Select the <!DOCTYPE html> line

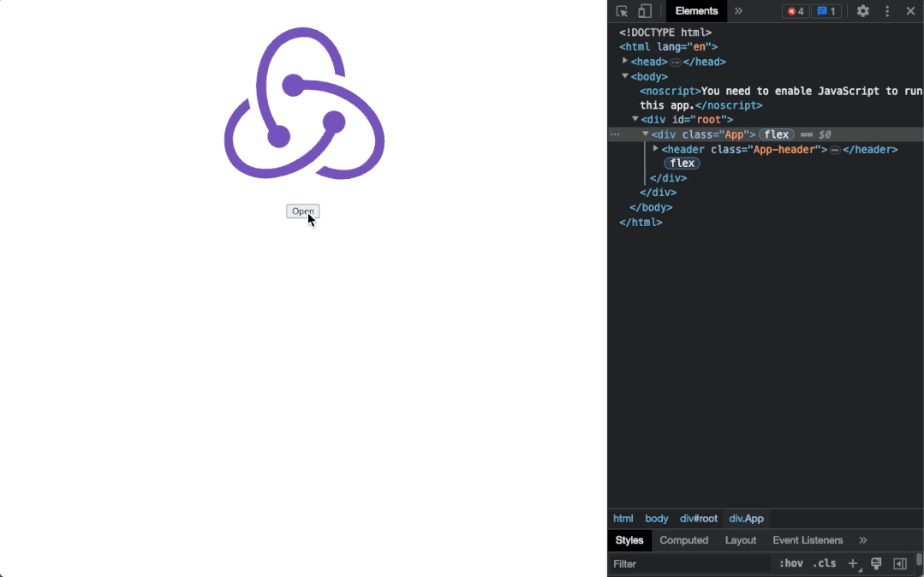click(x=665, y=33)
